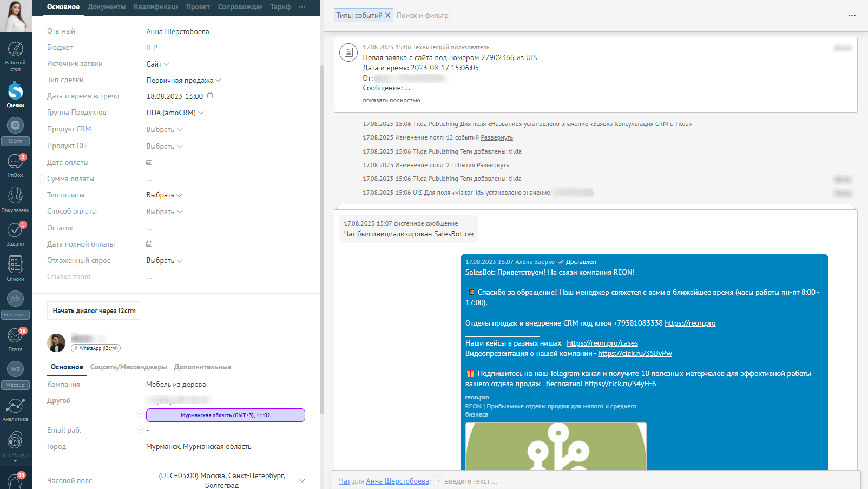Open calendar icon for Дата оплаты

tap(149, 162)
